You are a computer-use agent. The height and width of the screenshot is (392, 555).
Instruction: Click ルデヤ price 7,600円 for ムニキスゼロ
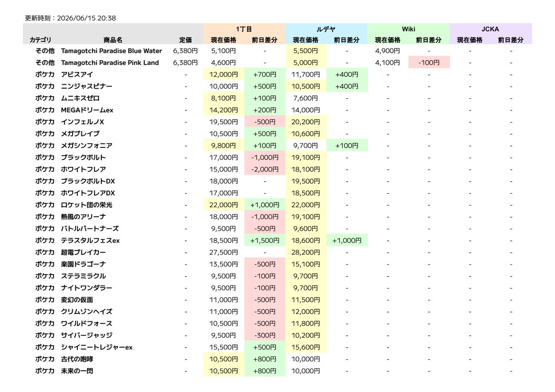point(306,98)
